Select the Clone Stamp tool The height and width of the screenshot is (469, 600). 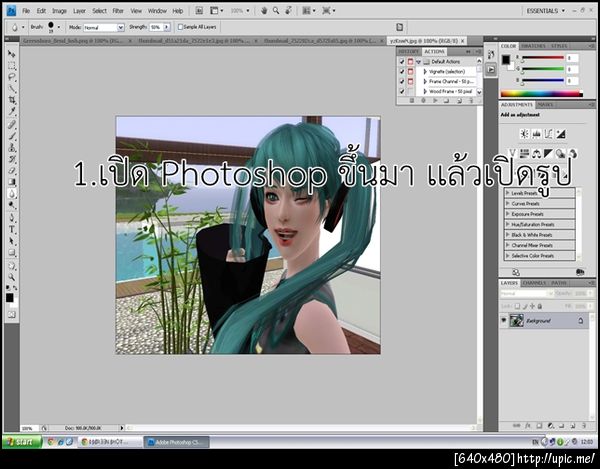[11, 148]
